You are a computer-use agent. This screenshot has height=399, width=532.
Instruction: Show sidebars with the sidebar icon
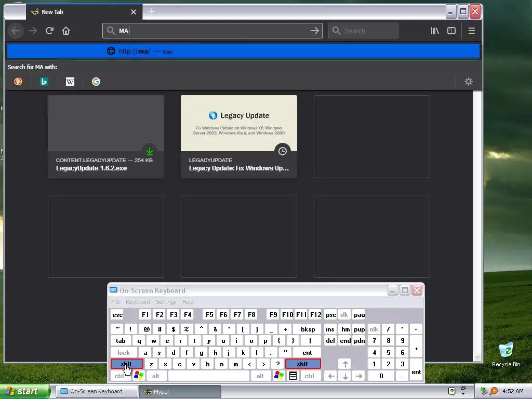click(451, 31)
